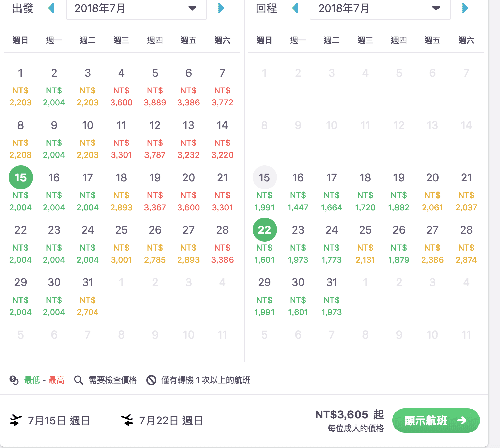Viewport: 500px width, 448px height.
Task: Select return date July 18 NT$1,720
Action: [x=365, y=192]
